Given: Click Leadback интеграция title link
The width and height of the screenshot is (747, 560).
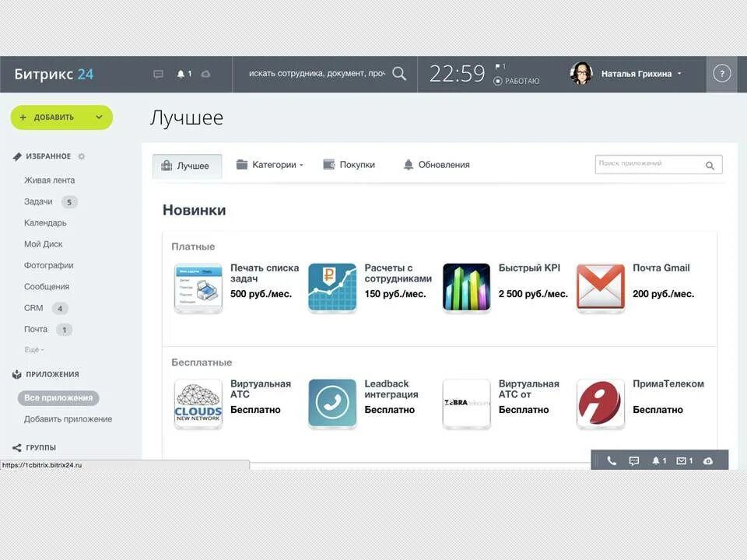Looking at the screenshot, I should (x=391, y=389).
